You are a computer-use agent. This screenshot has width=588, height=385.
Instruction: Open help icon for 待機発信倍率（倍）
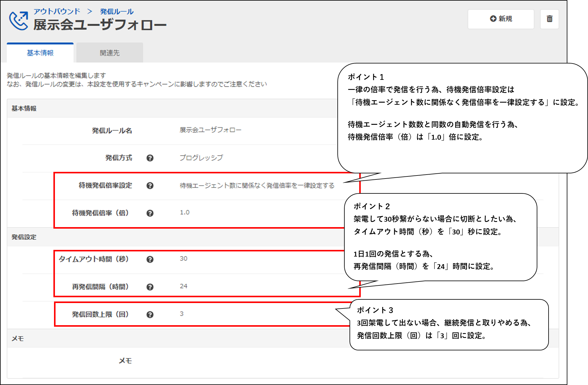click(150, 213)
